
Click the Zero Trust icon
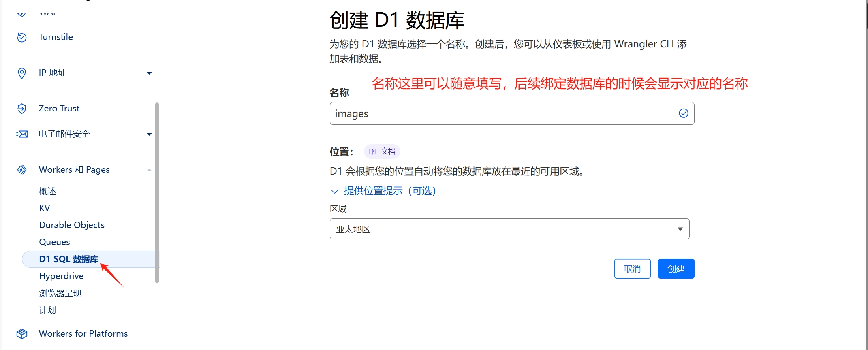[22, 109]
